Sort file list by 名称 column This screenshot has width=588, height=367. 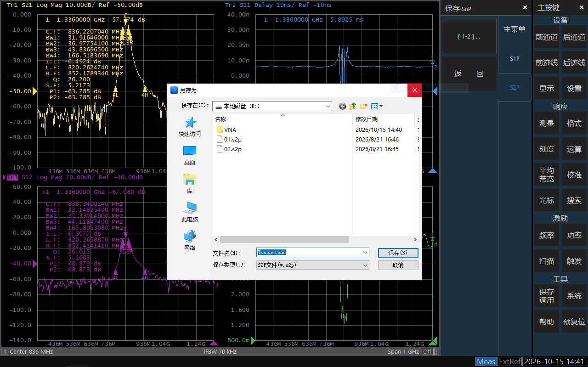[282, 119]
